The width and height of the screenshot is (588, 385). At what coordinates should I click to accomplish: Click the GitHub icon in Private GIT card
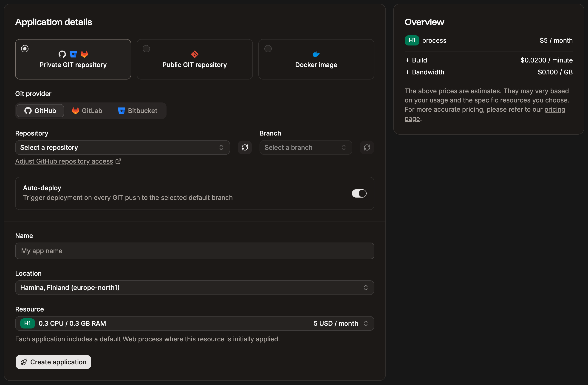(x=62, y=54)
